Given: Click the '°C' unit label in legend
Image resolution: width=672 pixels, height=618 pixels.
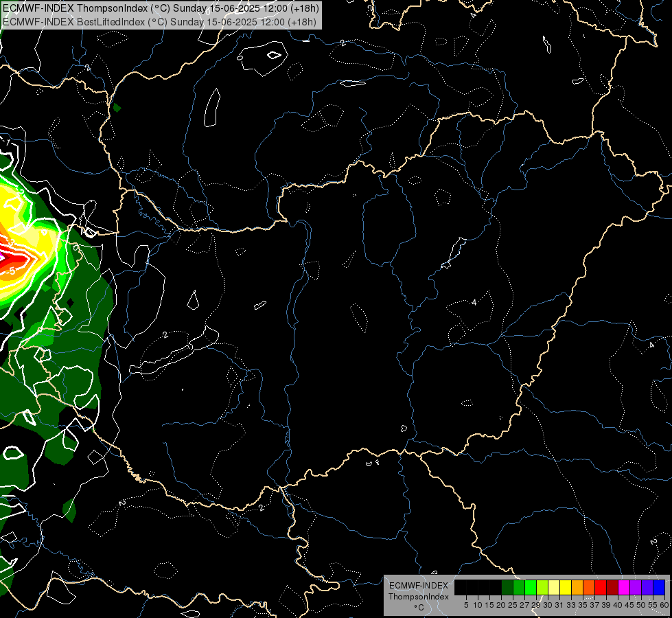Looking at the screenshot, I should [x=419, y=608].
